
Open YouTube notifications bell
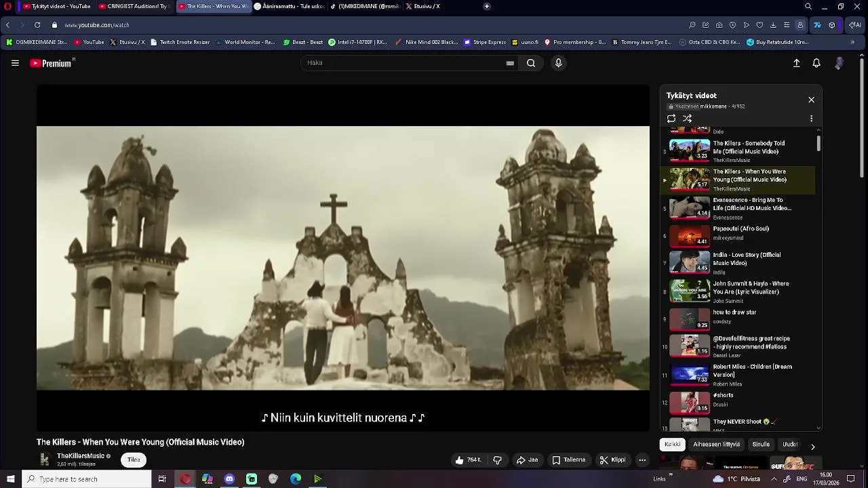(816, 63)
